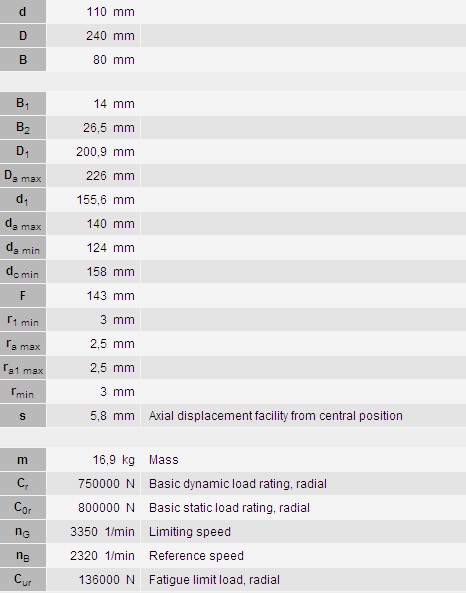Click the da min symbol cell
Viewport: 466px width, 593px height.
(23, 248)
